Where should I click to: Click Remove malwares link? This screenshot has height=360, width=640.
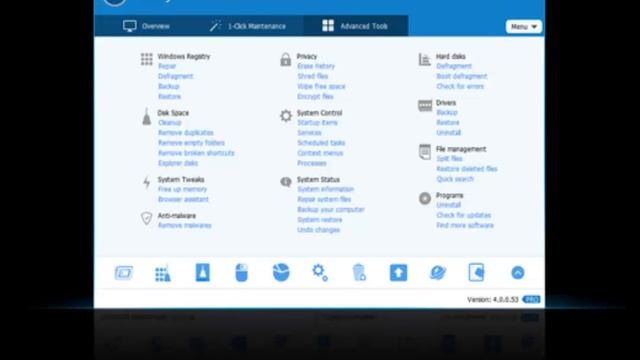pos(184,225)
